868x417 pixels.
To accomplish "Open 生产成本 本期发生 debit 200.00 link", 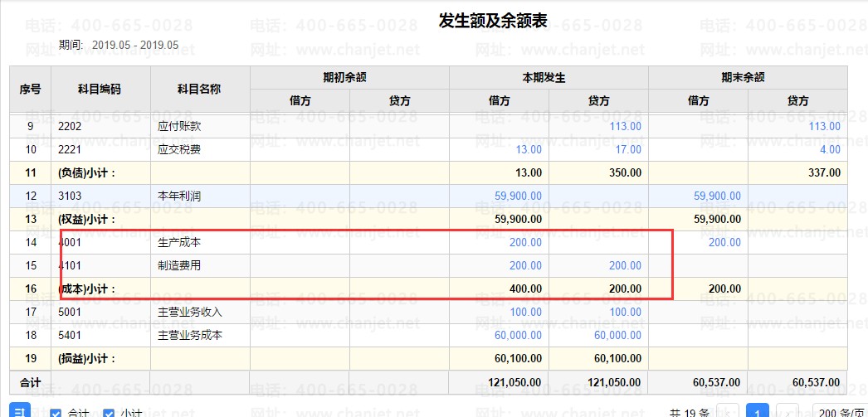I will pyautogui.click(x=525, y=242).
